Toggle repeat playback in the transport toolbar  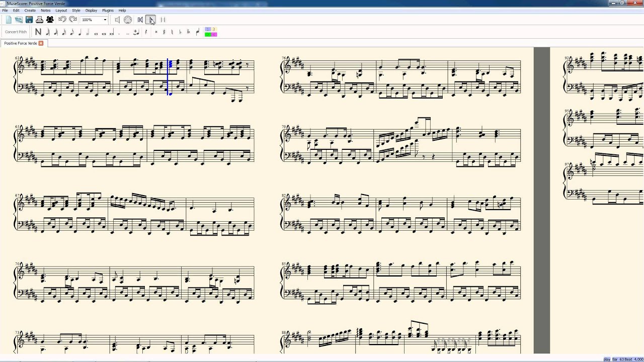163,20
